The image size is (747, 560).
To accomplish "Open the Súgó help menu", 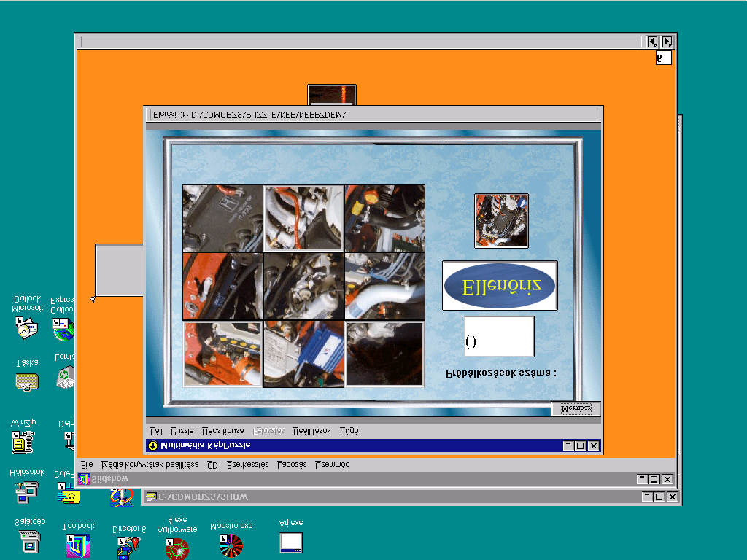I will 349,431.
